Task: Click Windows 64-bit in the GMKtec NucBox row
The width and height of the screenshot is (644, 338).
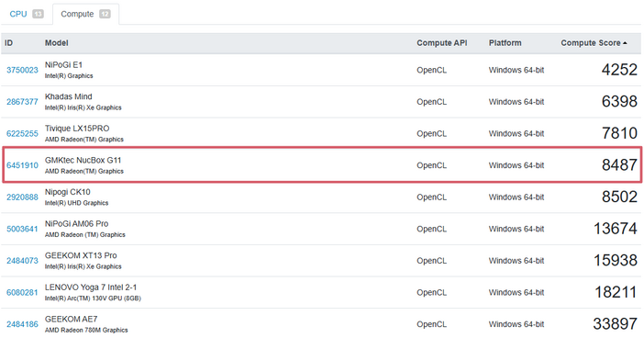Action: pyautogui.click(x=516, y=165)
